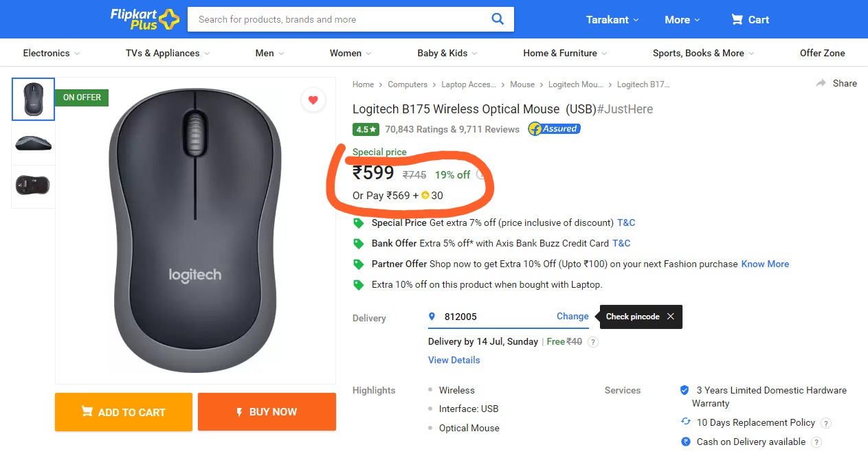Open the shopping Cart

tap(750, 20)
